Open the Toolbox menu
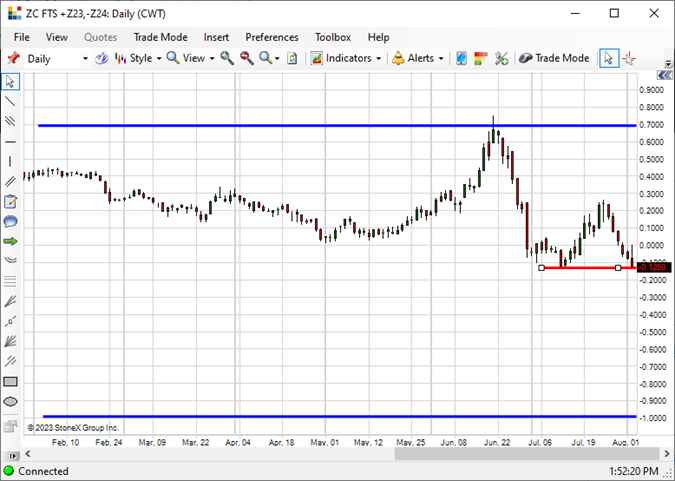Viewport: 675px width, 481px height. coord(333,37)
